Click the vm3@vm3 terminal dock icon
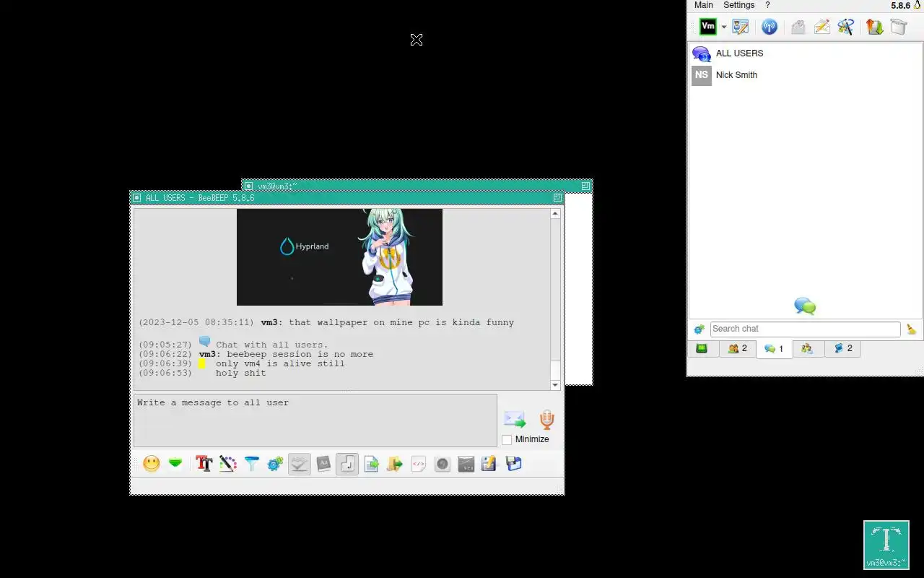Screen dimensions: 924x578 pos(886,545)
